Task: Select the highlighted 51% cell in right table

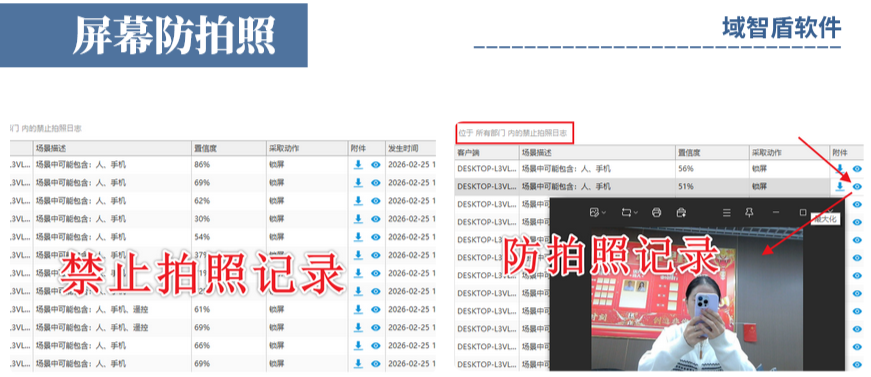Action: point(712,187)
